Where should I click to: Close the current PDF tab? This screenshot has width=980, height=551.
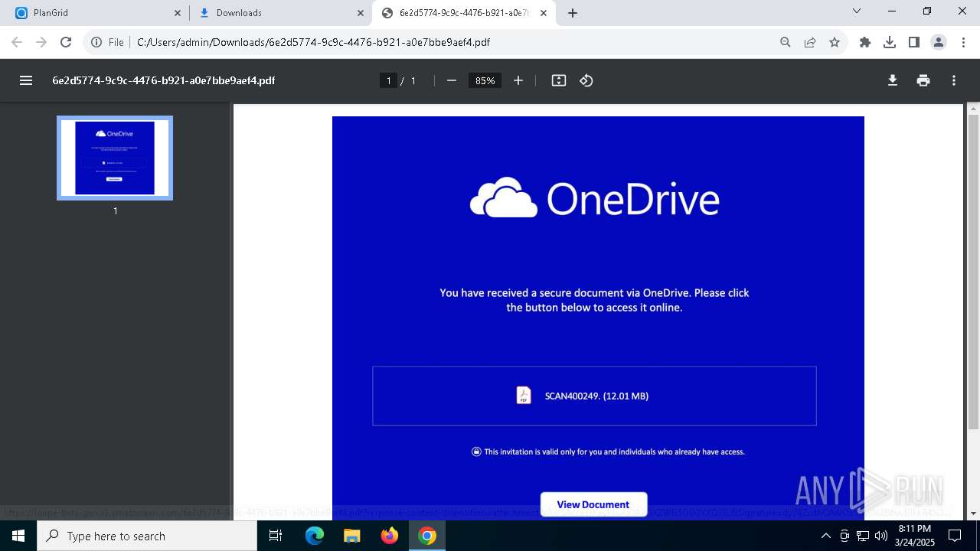pyautogui.click(x=544, y=13)
